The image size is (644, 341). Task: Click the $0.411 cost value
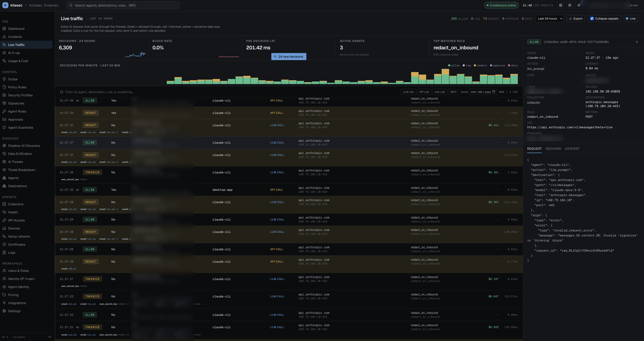click(493, 125)
